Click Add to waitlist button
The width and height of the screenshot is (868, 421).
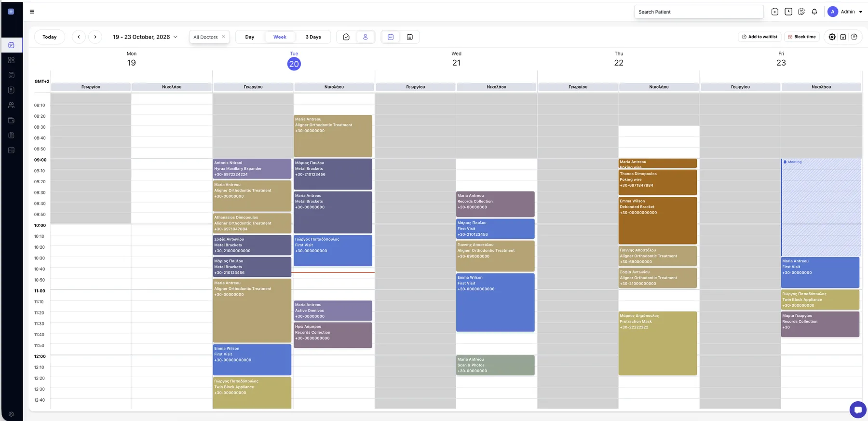pyautogui.click(x=759, y=37)
